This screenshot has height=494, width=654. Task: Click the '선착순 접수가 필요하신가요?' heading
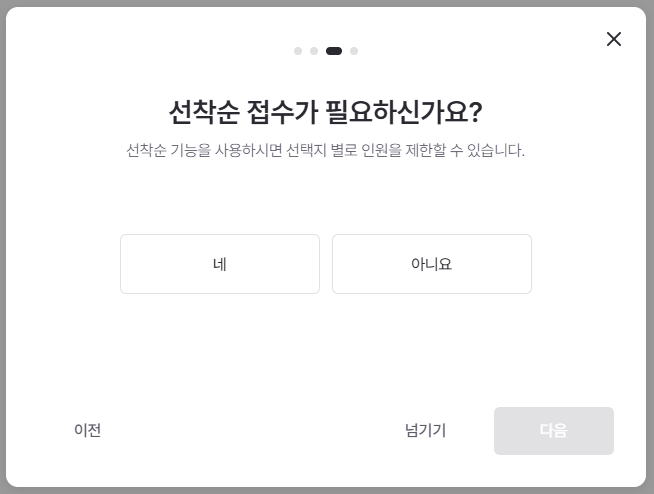click(x=326, y=111)
